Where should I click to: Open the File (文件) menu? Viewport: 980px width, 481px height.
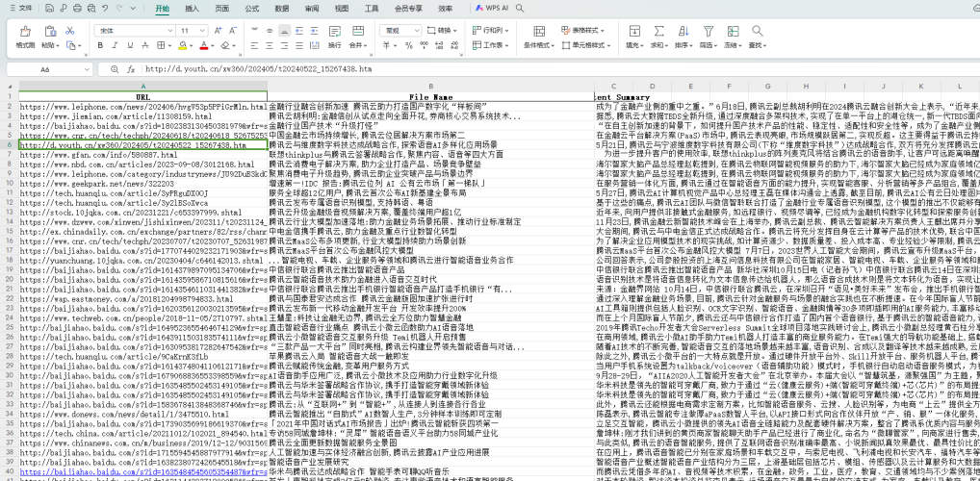21,9
